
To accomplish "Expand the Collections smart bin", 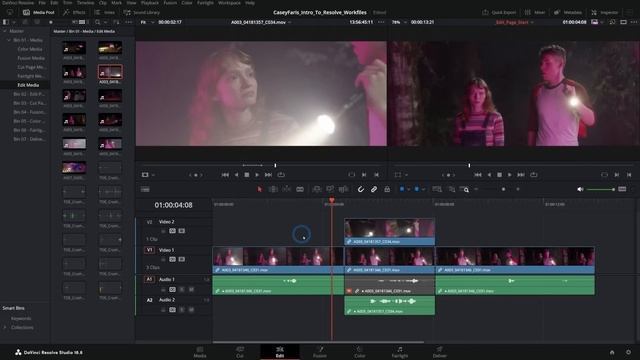I will [5, 327].
